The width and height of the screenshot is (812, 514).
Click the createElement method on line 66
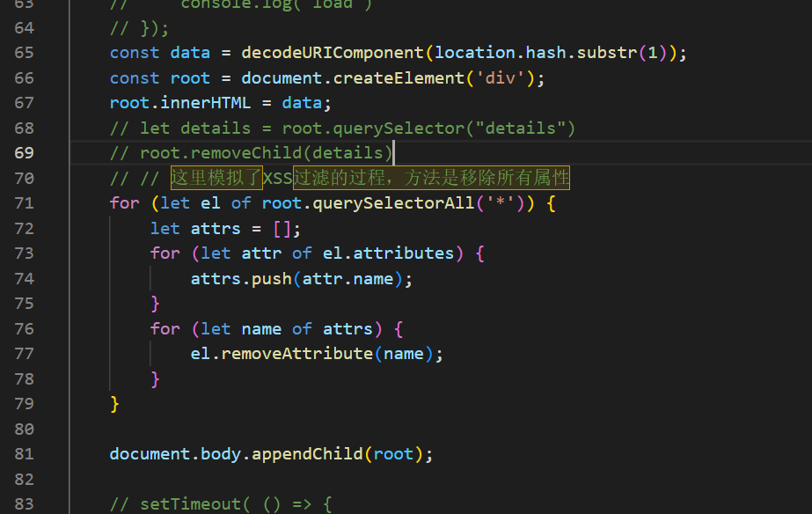tap(400, 78)
